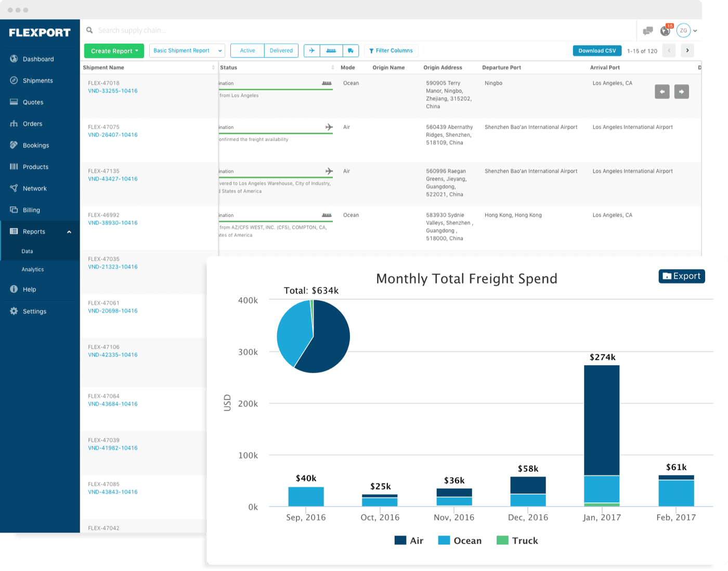Click the Search supply chain field
The width and height of the screenshot is (728, 571).
364,30
